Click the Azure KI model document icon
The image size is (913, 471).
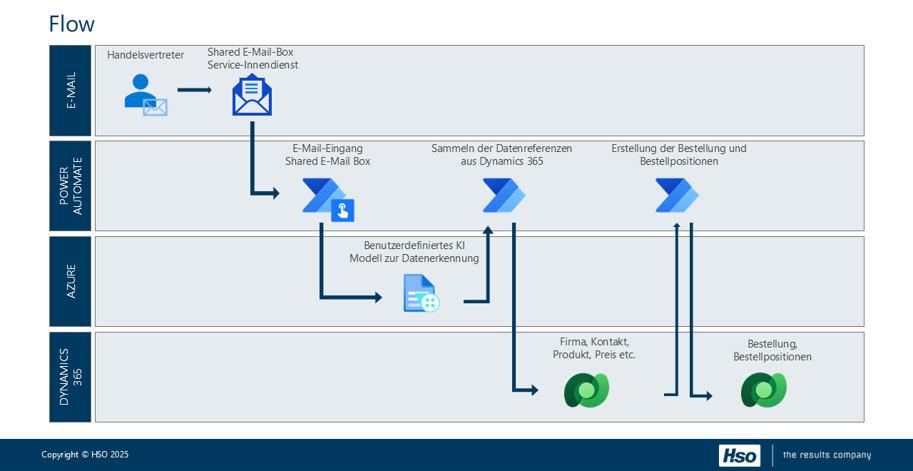point(422,293)
